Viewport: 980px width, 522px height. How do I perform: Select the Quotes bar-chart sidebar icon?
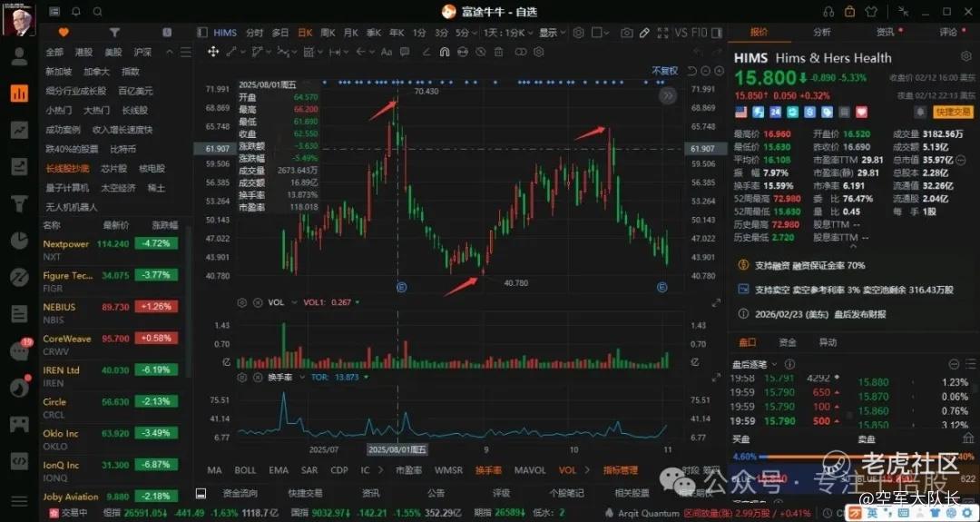19,94
